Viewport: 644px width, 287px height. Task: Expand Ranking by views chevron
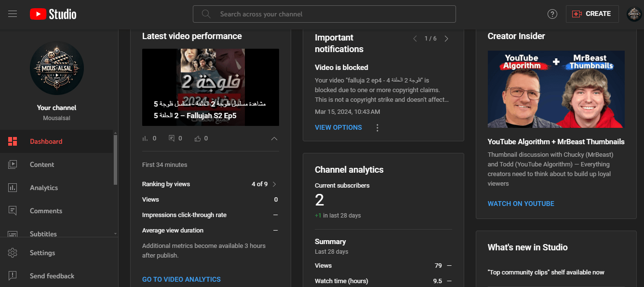[x=274, y=184]
